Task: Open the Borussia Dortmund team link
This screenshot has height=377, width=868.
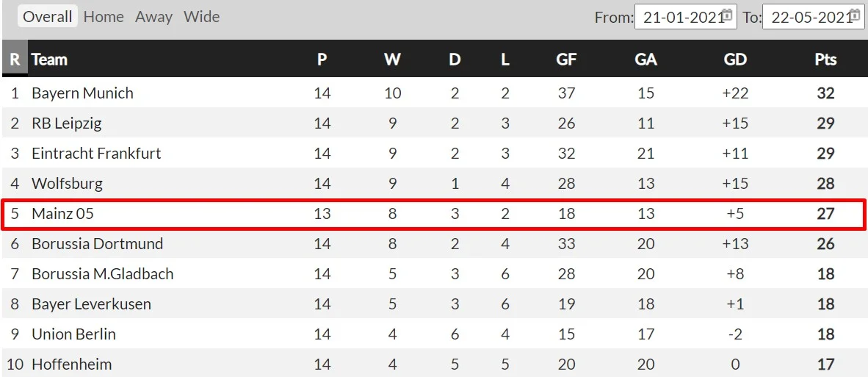Action: click(x=97, y=244)
